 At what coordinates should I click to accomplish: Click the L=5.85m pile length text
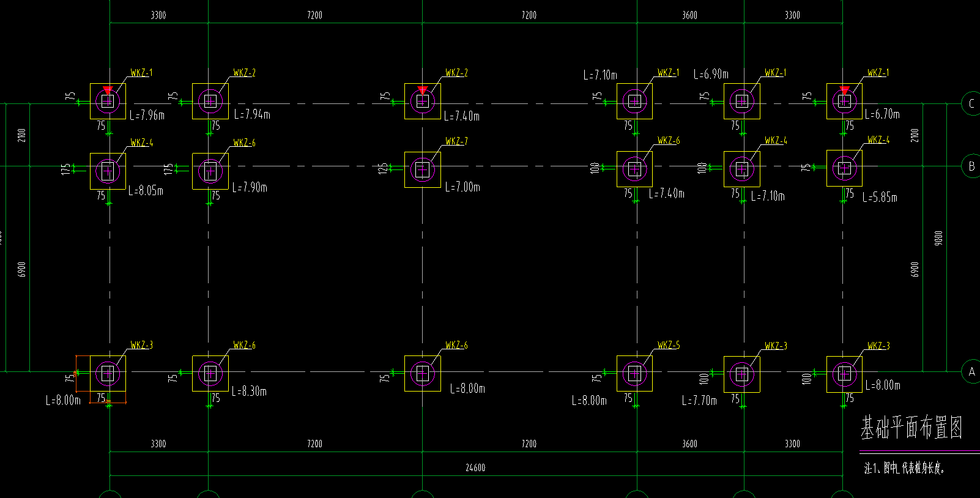pyautogui.click(x=880, y=198)
